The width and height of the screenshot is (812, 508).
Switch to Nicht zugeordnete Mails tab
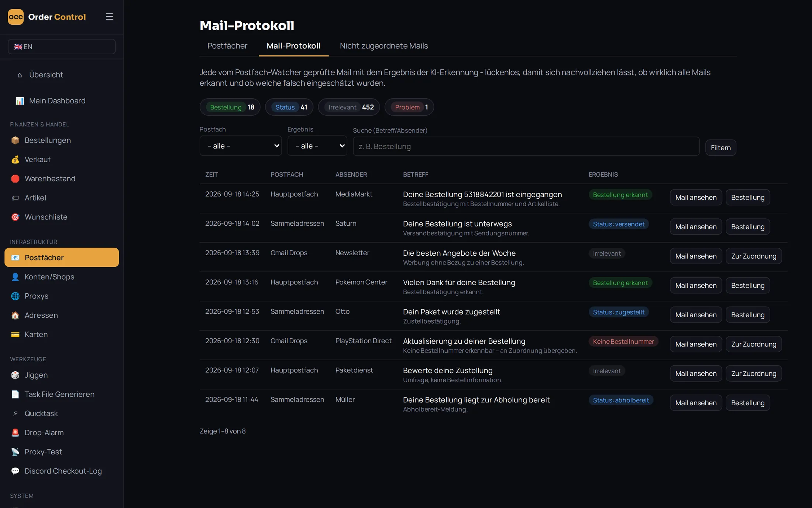point(384,46)
